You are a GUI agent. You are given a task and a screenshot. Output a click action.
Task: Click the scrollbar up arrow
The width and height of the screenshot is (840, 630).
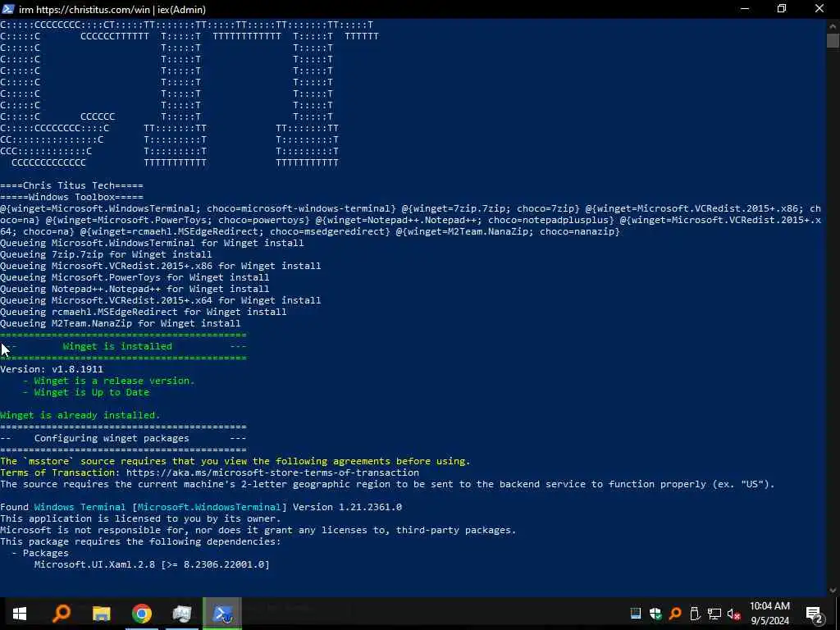[x=833, y=25]
